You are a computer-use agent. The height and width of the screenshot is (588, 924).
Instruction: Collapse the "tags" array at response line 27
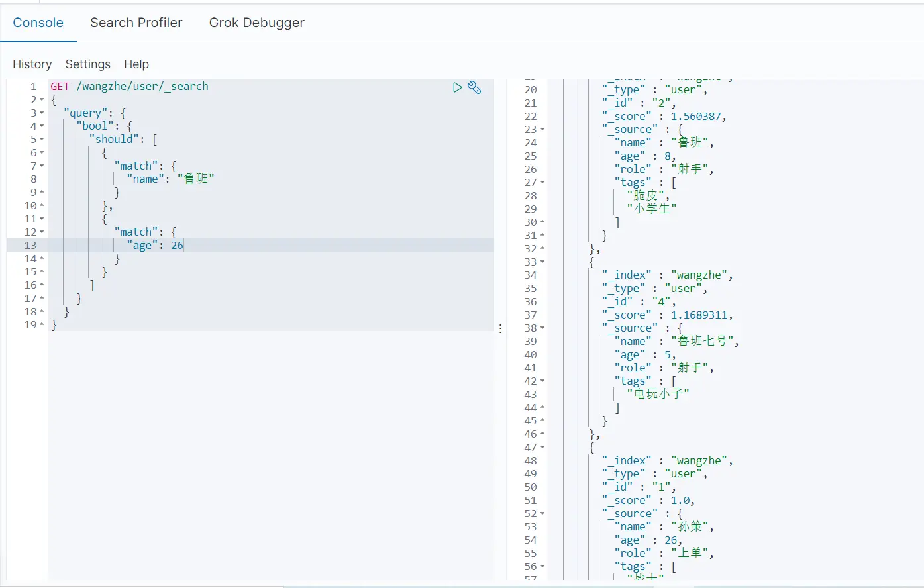tap(542, 183)
